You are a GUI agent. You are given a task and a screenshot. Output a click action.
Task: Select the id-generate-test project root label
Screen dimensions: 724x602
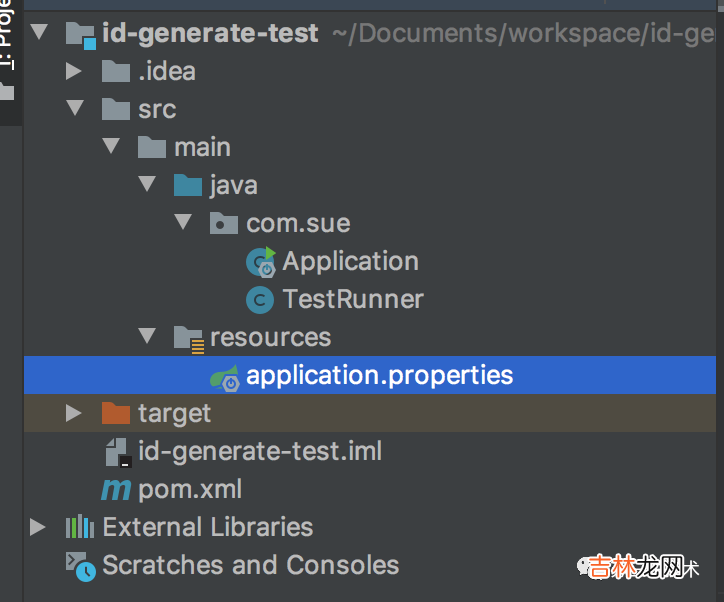210,33
